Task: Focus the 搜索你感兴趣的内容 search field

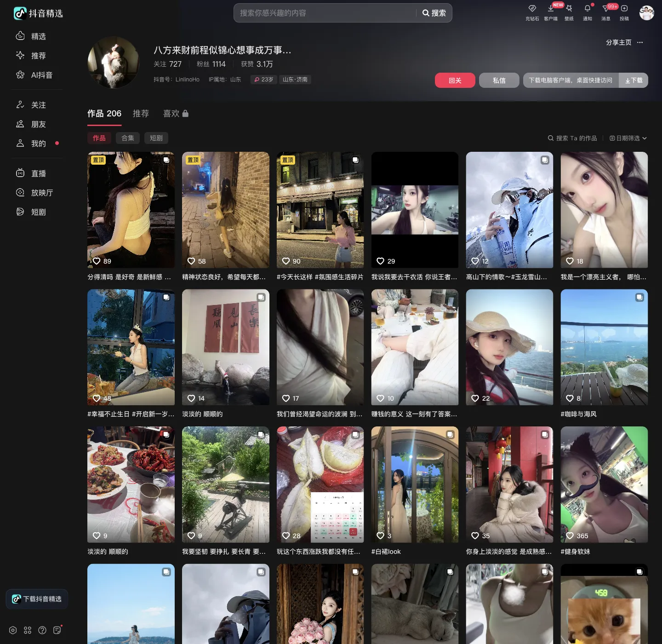Action: (326, 13)
